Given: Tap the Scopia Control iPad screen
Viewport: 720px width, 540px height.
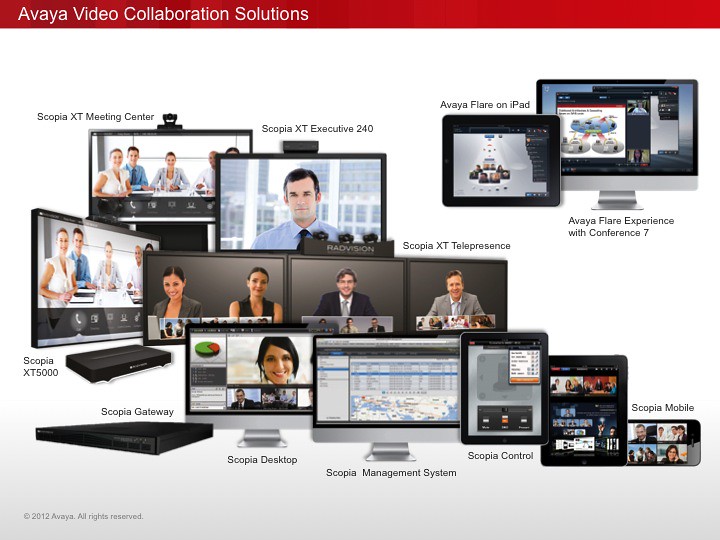Looking at the screenshot, I should click(x=504, y=388).
